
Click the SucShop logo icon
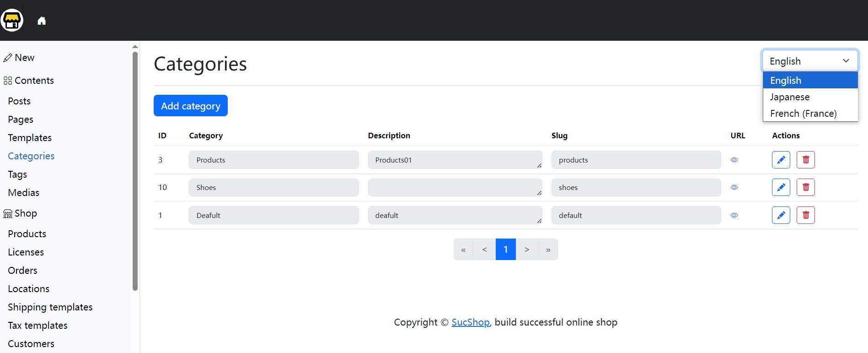(12, 21)
